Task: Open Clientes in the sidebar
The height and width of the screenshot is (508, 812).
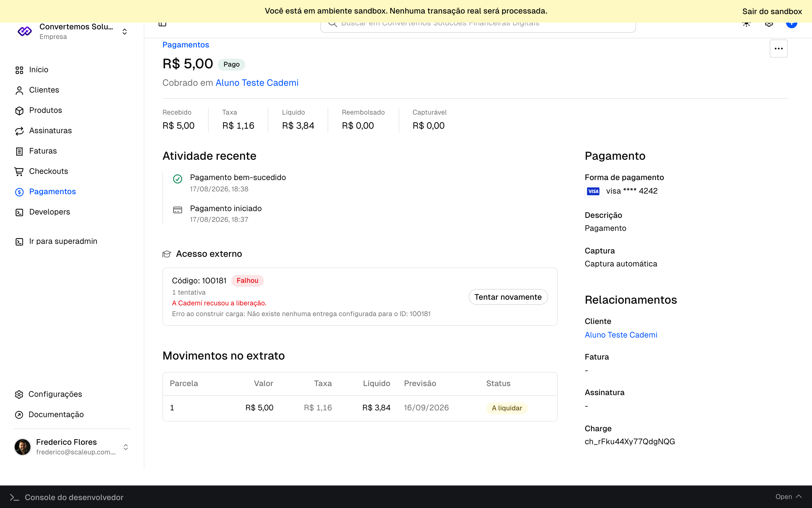Action: 44,90
